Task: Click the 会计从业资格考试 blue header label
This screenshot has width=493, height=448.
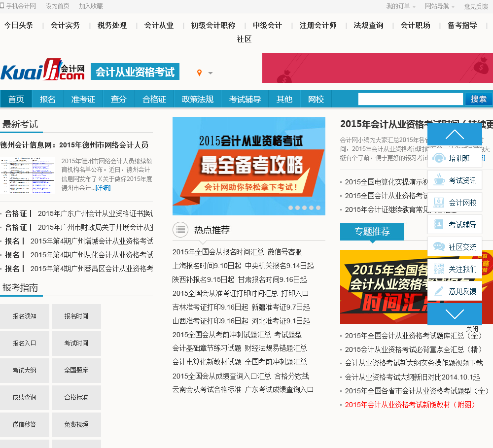Action: pos(135,71)
